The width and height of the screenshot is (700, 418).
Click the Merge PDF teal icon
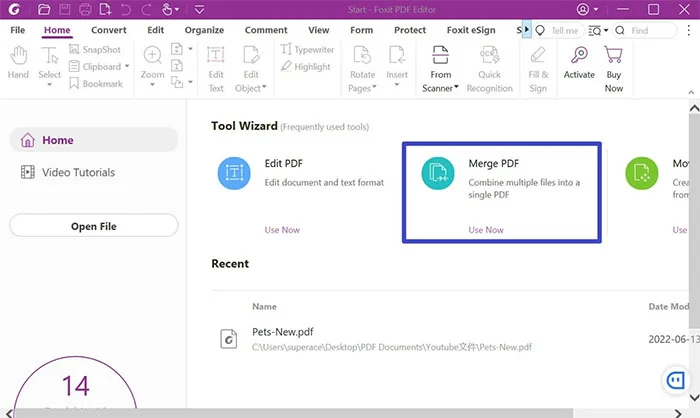[x=437, y=173]
